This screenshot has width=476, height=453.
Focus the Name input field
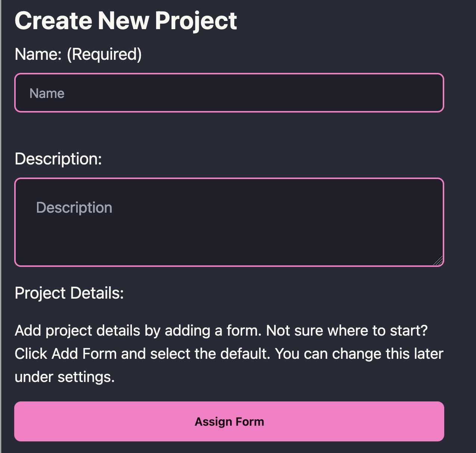coord(229,93)
